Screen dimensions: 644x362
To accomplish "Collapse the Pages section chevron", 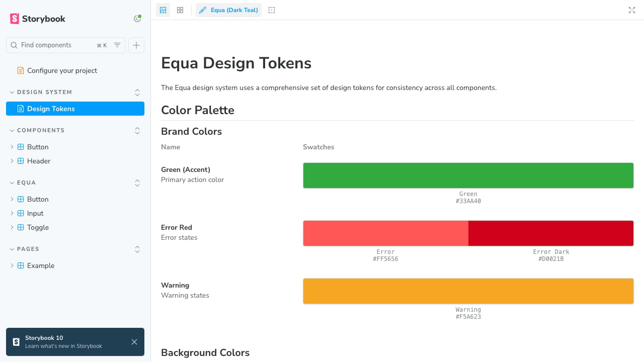I will coord(12,249).
